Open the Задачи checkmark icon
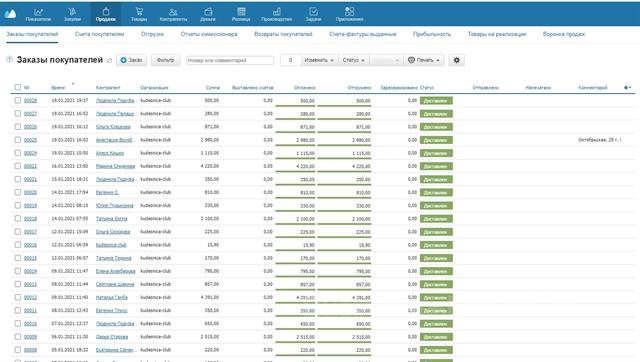The image size is (640, 362). [x=313, y=11]
